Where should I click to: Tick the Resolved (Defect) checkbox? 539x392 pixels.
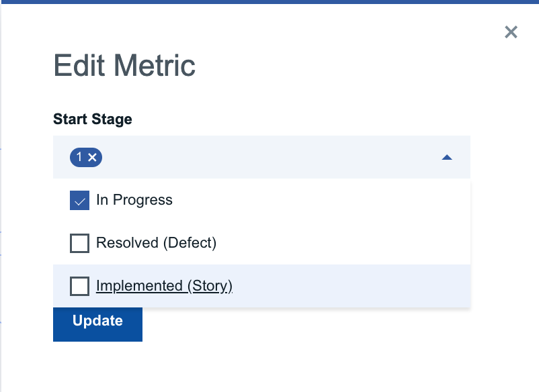(x=79, y=243)
